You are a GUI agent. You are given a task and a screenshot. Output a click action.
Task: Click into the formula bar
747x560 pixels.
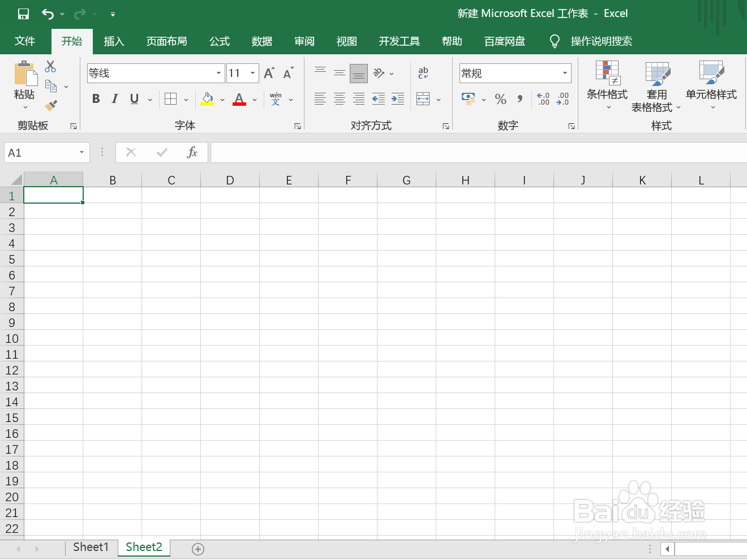coord(479,153)
